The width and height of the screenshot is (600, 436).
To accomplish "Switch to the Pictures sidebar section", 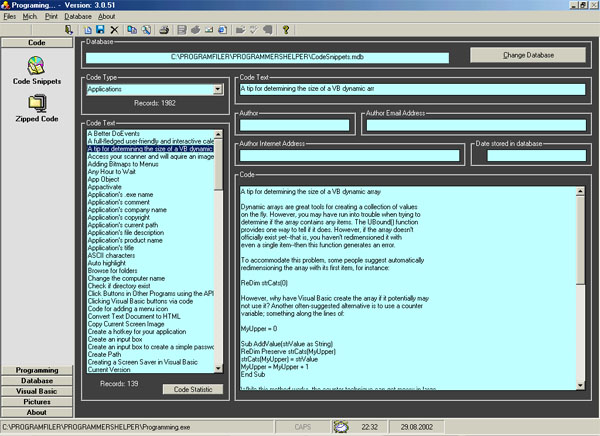I will 36,402.
